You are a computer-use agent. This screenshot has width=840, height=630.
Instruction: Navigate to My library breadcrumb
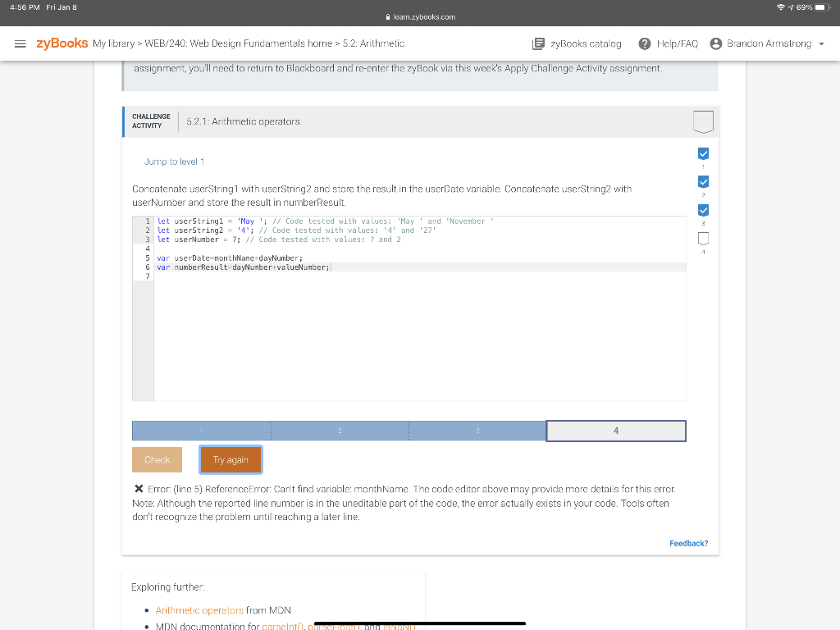pos(116,44)
